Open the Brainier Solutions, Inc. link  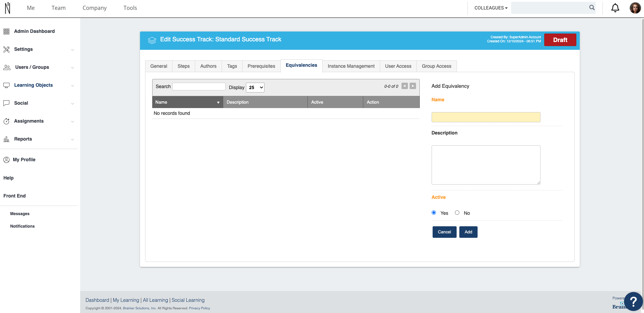[x=139, y=308]
